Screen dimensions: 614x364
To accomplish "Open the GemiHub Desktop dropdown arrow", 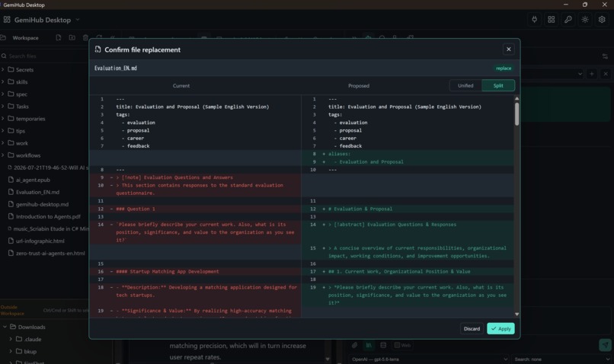I will click(x=78, y=20).
